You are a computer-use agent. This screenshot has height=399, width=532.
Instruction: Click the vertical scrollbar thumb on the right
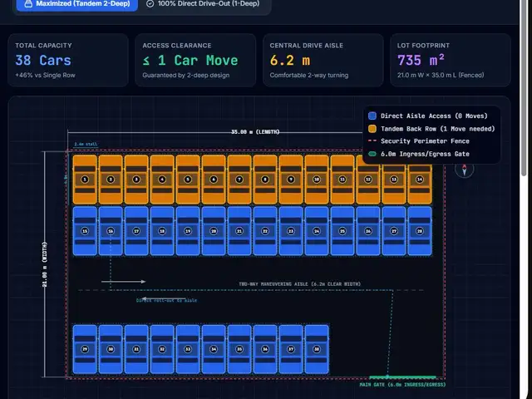pos(525,87)
